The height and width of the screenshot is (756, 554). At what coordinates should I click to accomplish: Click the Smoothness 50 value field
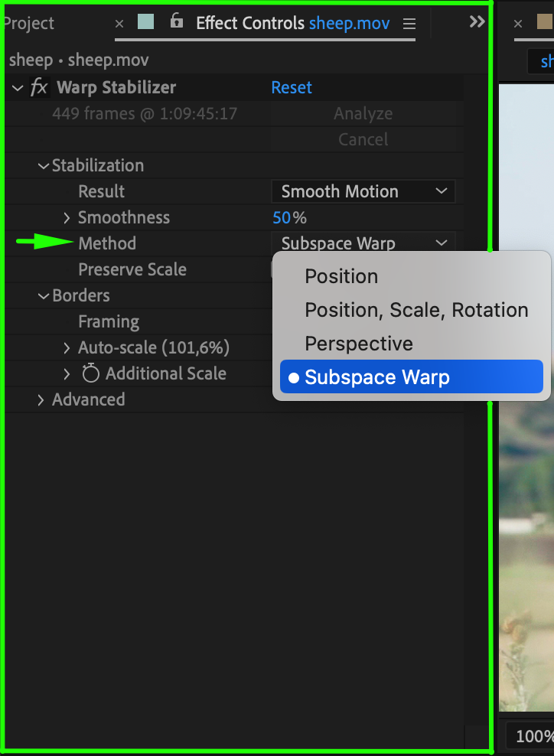282,217
